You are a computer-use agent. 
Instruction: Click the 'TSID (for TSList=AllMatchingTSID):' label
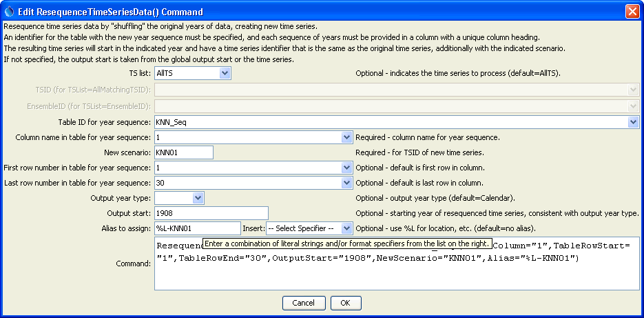coord(94,89)
